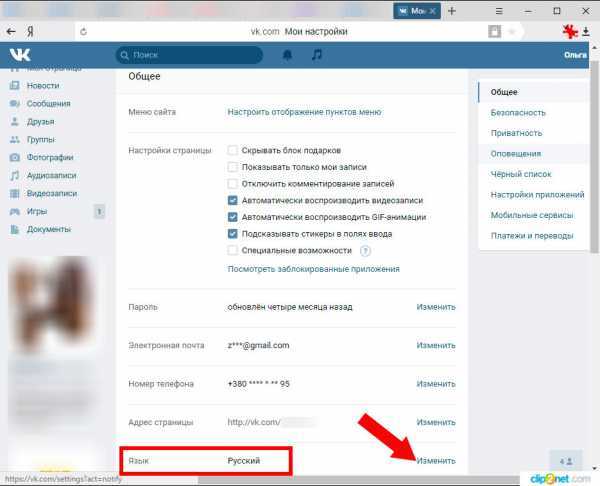Close the VK browser tab

click(432, 11)
